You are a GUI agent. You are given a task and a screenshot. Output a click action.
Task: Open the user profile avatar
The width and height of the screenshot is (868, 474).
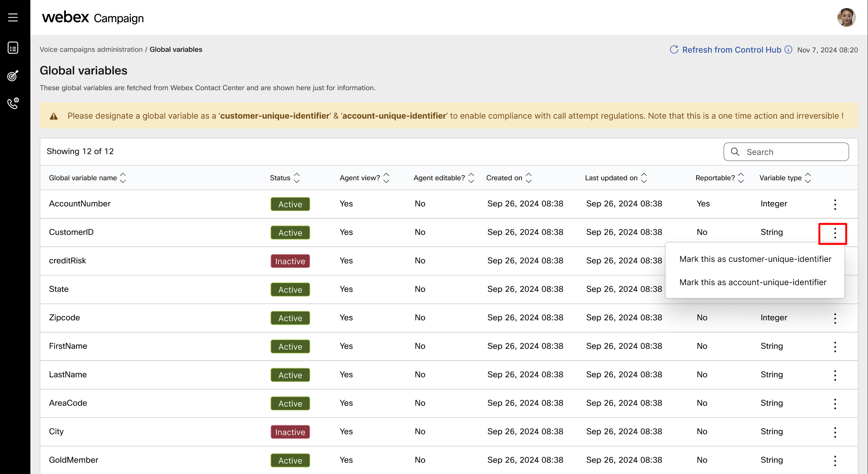click(846, 17)
